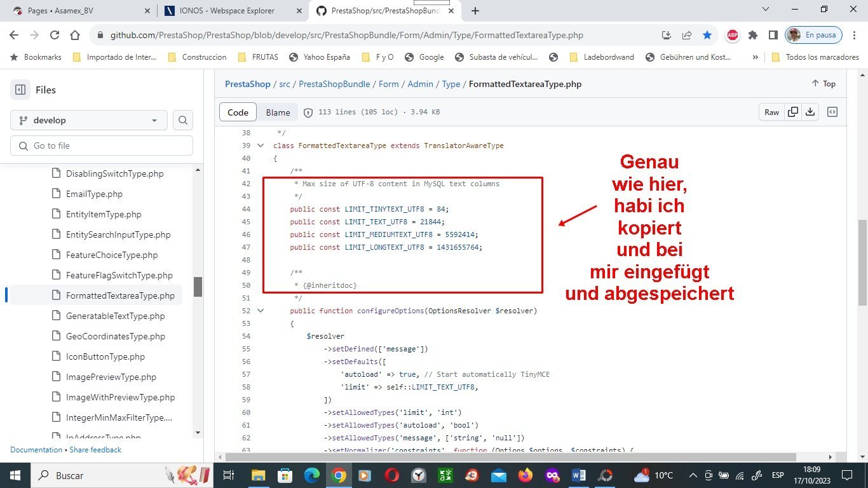Share this page from the address bar
868x488 pixels.
coord(687,36)
